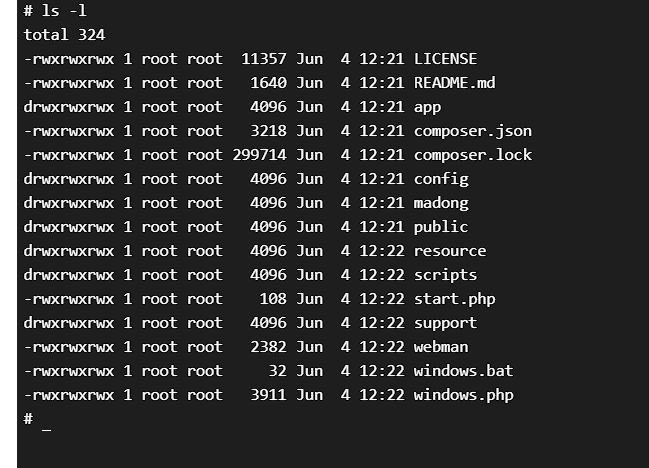Click the support directory name
Viewport: 649px width, 468px height.
pyautogui.click(x=445, y=323)
